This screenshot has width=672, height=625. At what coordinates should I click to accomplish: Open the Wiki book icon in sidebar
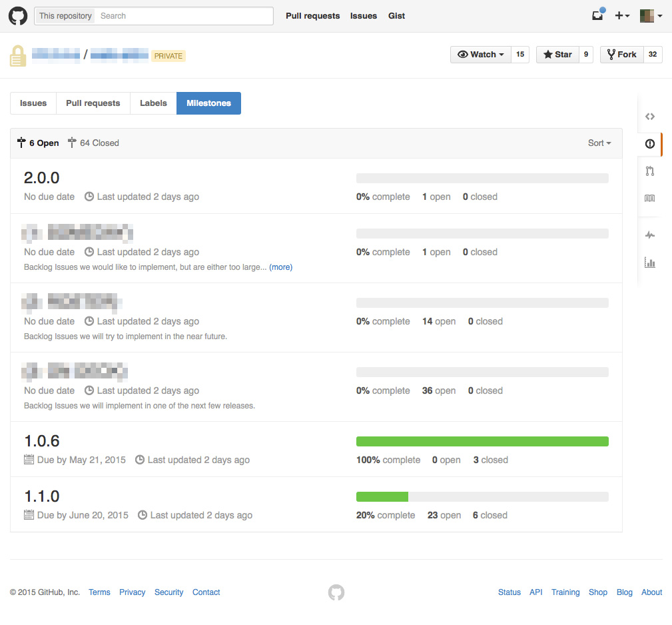(650, 199)
